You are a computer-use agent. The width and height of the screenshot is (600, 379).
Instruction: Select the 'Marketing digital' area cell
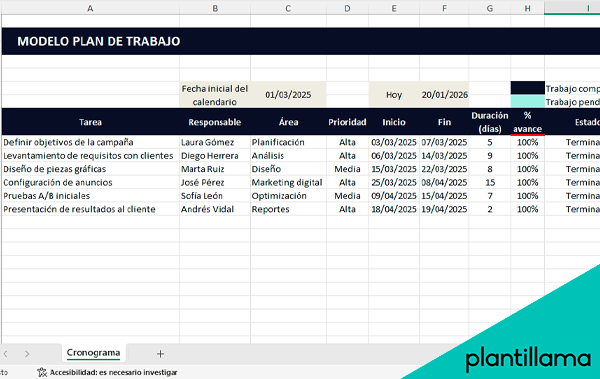click(289, 183)
